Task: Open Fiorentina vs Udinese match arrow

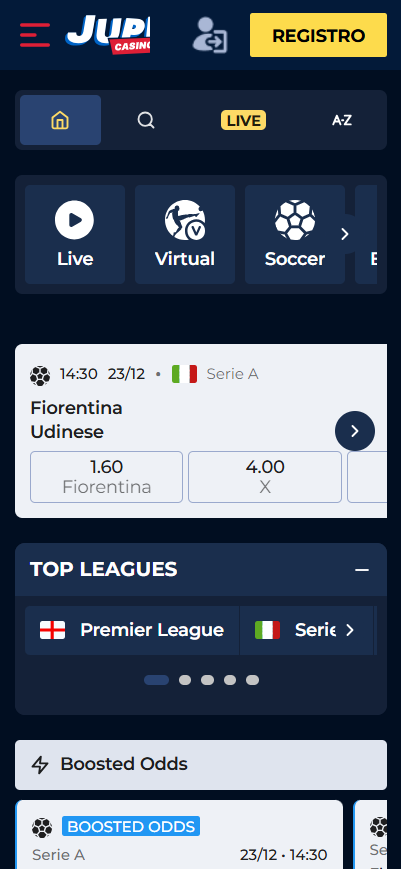Action: tap(355, 431)
